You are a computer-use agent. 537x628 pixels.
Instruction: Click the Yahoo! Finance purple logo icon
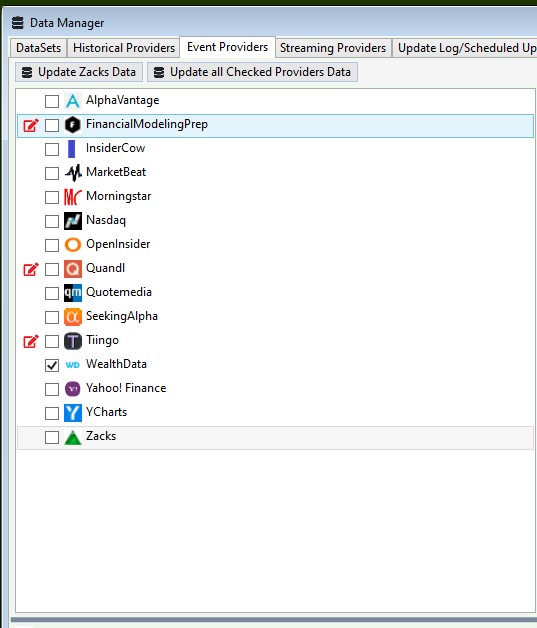(x=72, y=389)
